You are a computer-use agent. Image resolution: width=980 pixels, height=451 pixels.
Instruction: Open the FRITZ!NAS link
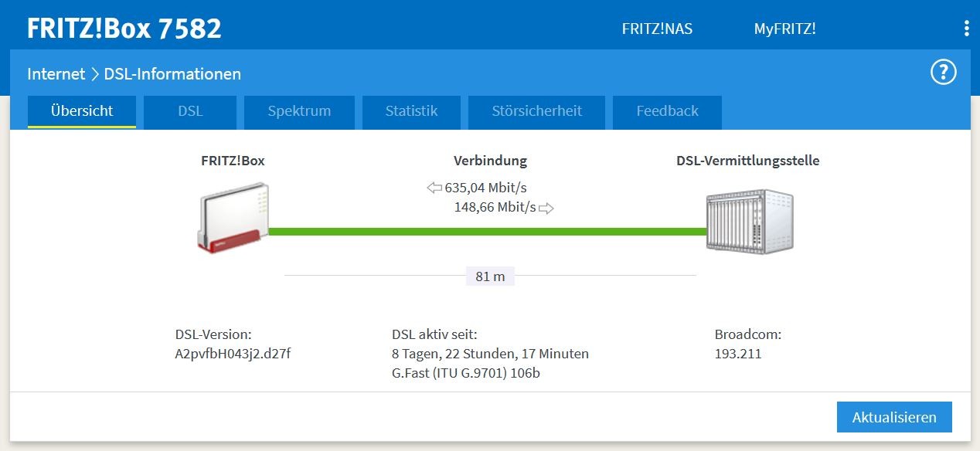tap(657, 29)
